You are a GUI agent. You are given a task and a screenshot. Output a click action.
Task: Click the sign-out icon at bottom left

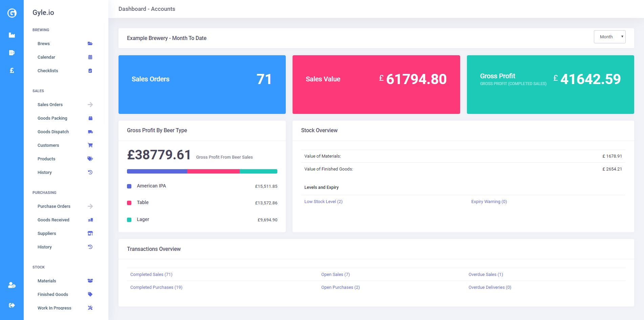12,305
